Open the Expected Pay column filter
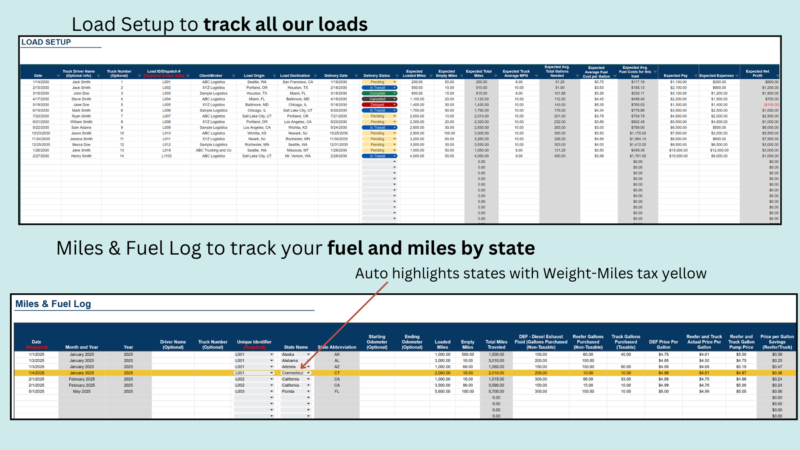This screenshot has height=450, width=800. coord(696,76)
